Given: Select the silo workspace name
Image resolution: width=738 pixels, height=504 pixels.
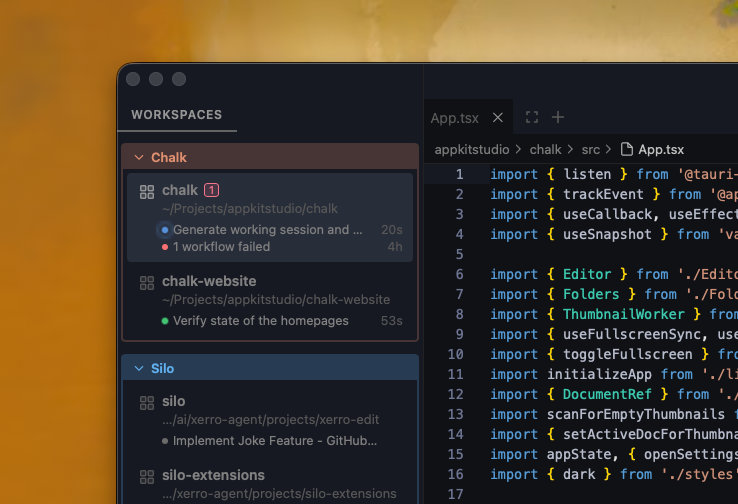Looking at the screenshot, I should 174,401.
